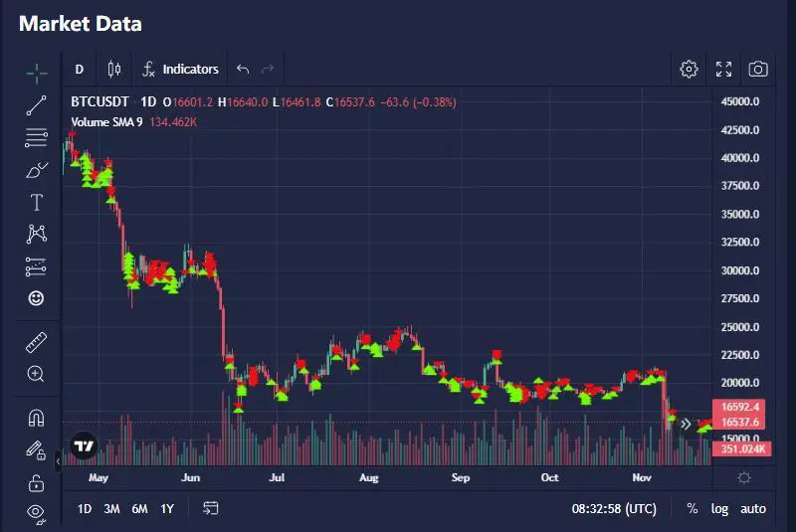
Task: Open the D timeframe interval dropdown
Action: [x=80, y=69]
